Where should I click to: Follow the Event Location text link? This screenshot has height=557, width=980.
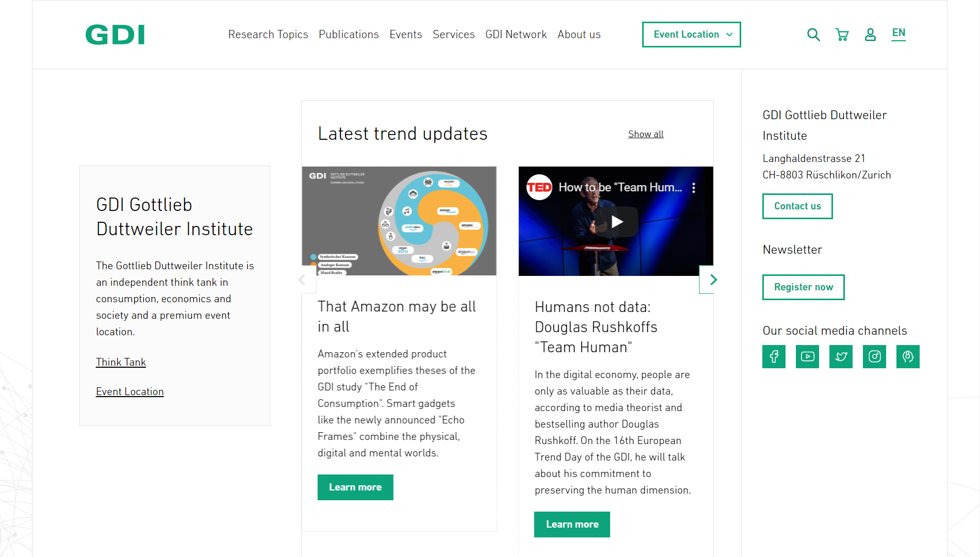coord(130,391)
